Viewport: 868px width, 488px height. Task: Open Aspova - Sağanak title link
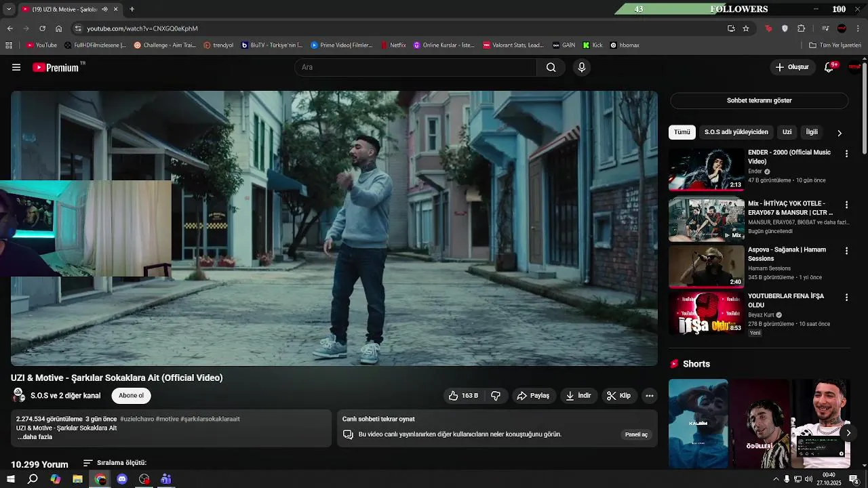(787, 254)
